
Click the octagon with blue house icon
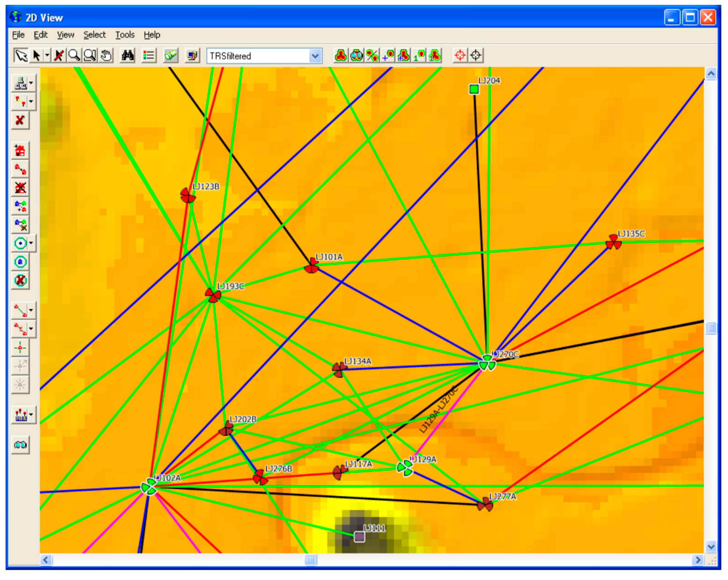20,262
